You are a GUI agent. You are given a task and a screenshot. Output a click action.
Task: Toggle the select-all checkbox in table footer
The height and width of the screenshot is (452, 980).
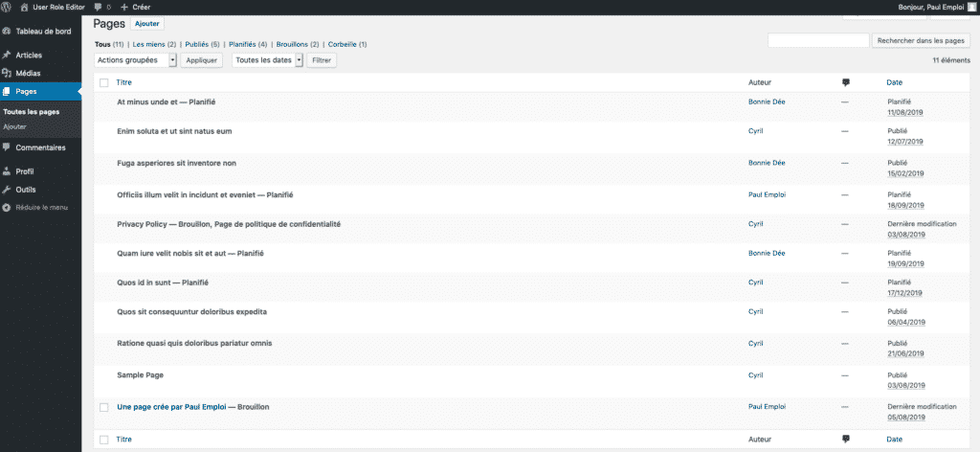click(104, 439)
